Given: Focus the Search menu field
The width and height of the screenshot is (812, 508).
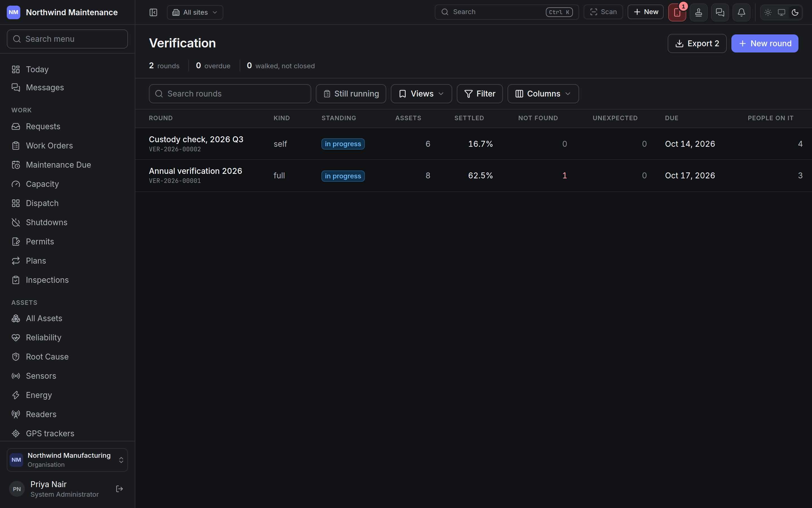Looking at the screenshot, I should [67, 39].
